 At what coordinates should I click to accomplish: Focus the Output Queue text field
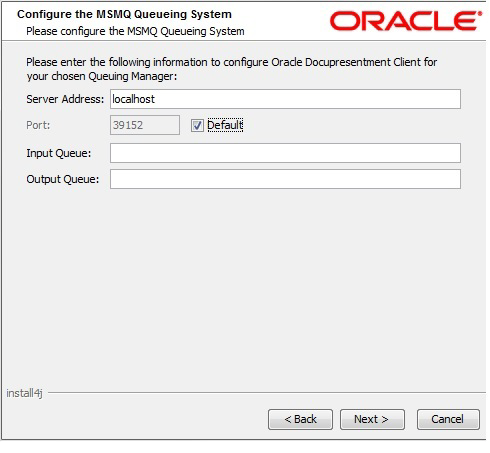point(285,179)
